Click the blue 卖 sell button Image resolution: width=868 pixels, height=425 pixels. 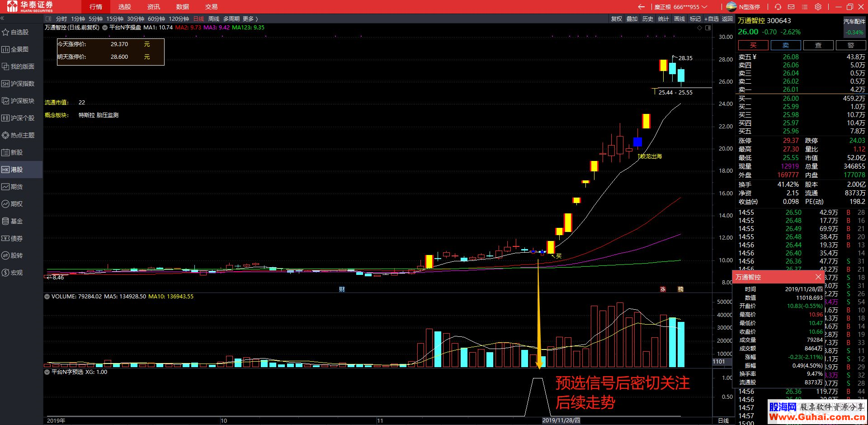click(786, 45)
